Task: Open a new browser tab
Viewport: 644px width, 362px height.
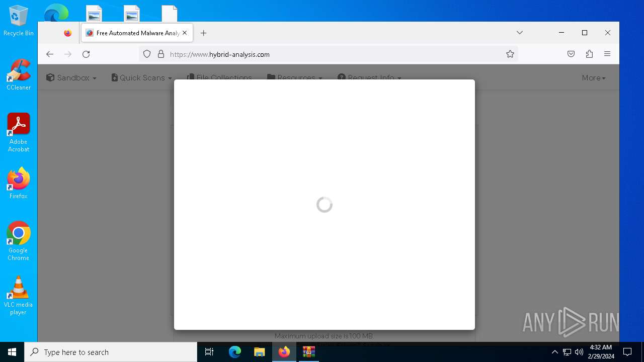Action: pyautogui.click(x=203, y=33)
